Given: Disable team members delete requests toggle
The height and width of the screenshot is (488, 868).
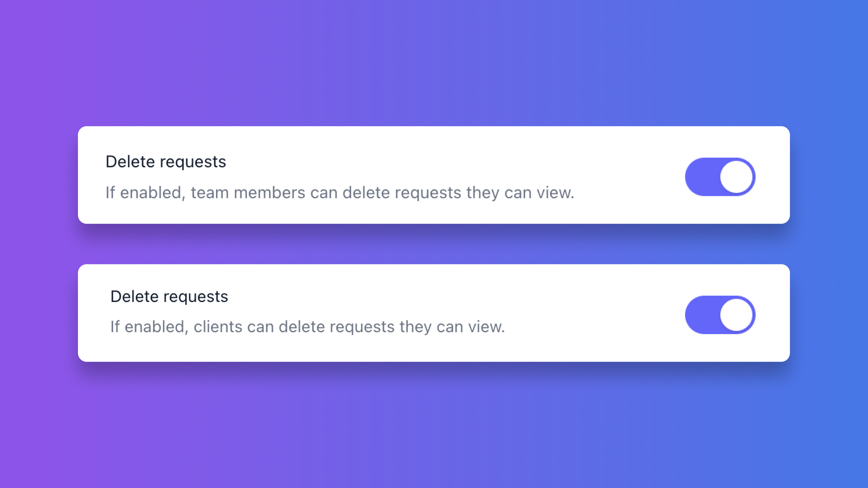Looking at the screenshot, I should click(x=720, y=177).
